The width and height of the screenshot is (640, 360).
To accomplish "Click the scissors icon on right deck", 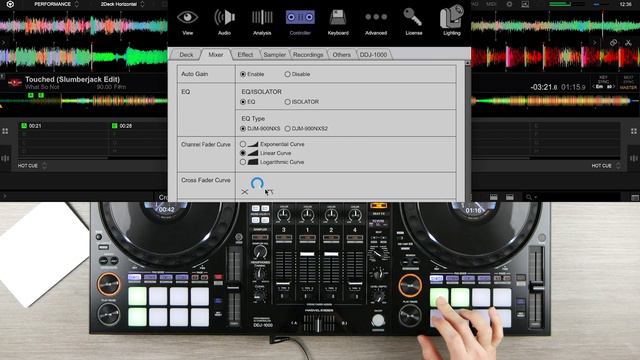I will [x=628, y=42].
